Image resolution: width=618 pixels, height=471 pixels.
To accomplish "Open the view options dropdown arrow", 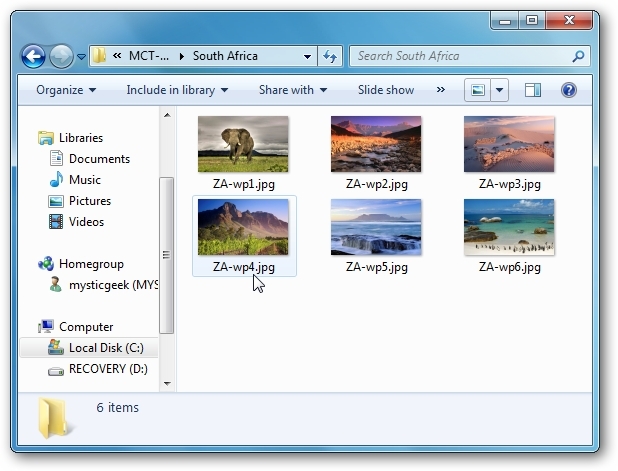I will click(499, 90).
